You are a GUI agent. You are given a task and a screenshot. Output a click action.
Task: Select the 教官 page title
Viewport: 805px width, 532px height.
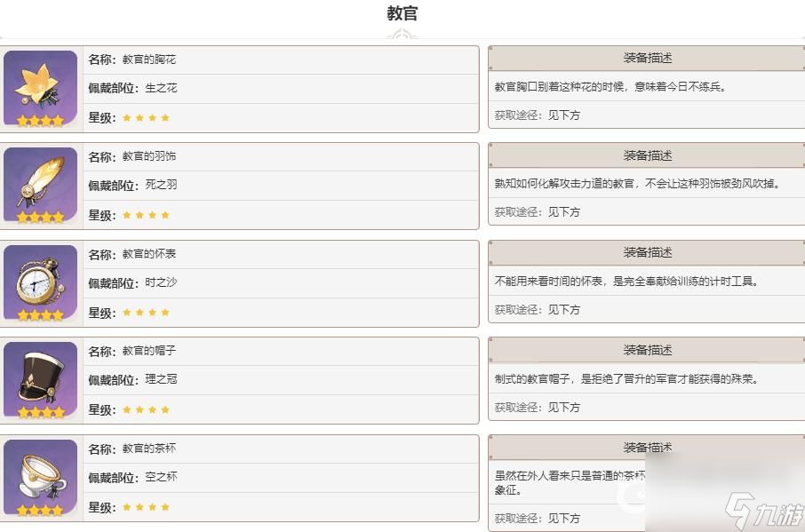click(402, 12)
